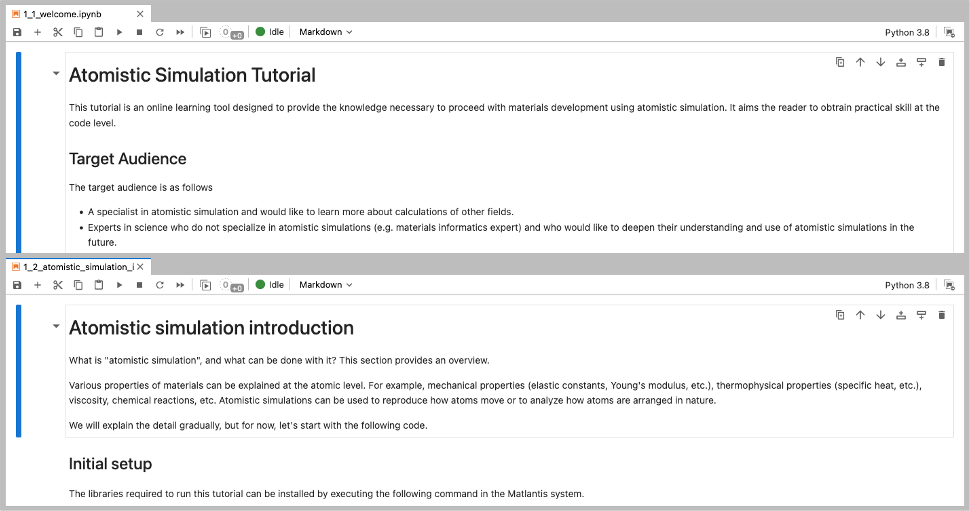
Task: Cut the selected cell in the welcome notebook
Action: click(x=58, y=32)
